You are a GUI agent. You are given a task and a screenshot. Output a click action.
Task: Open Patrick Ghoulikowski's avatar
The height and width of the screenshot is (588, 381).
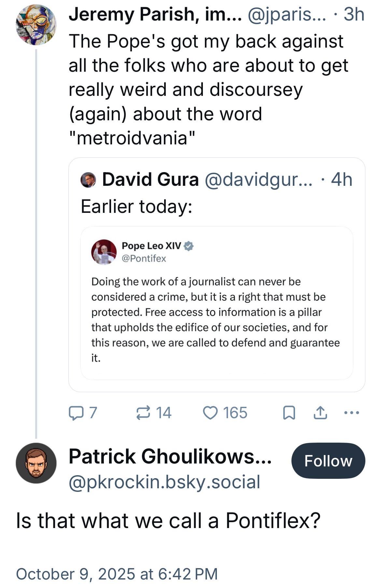[x=36, y=463]
